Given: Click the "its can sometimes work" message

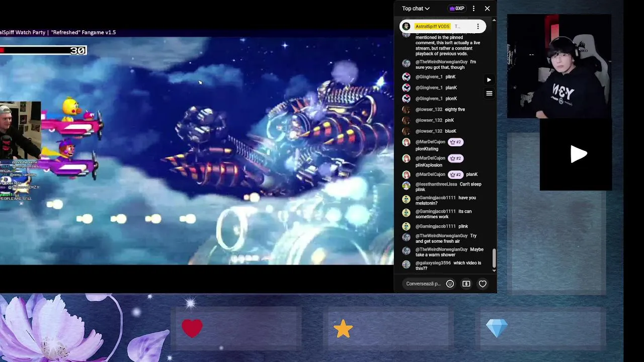Looking at the screenshot, I should pos(444,214).
